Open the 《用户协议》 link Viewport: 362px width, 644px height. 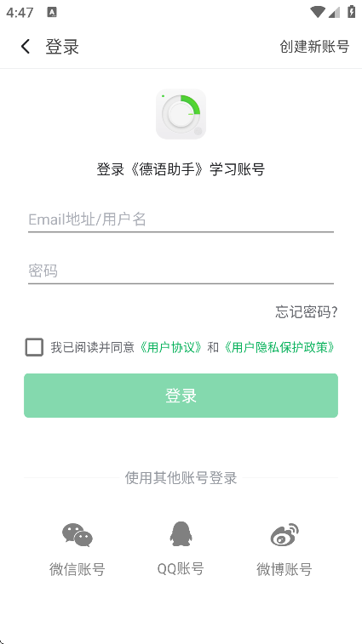tap(171, 347)
